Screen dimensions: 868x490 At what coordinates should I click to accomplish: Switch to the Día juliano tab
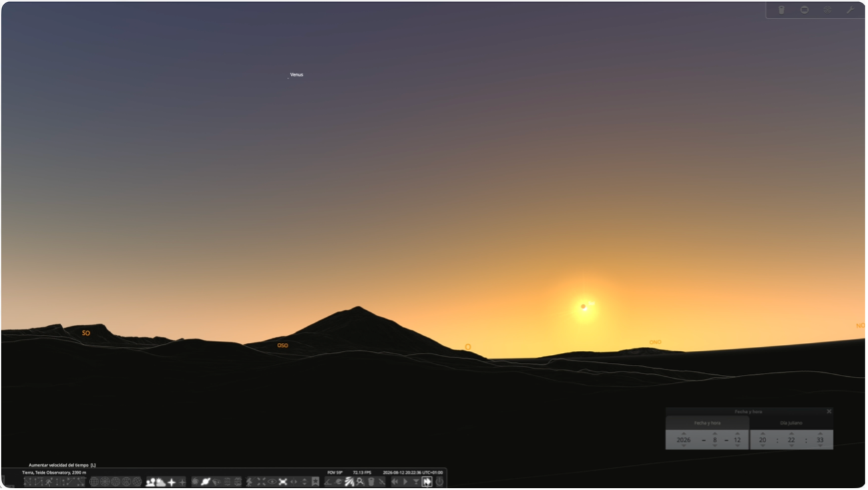coord(791,423)
